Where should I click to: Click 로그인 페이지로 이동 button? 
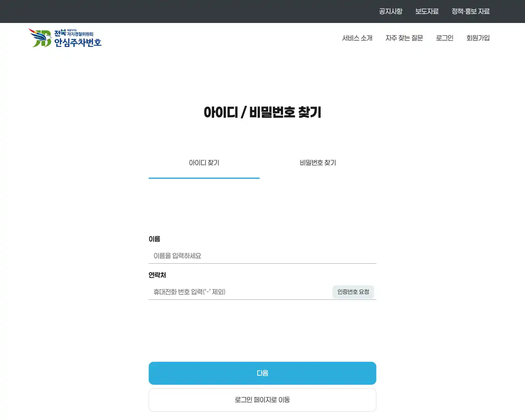tap(262, 399)
